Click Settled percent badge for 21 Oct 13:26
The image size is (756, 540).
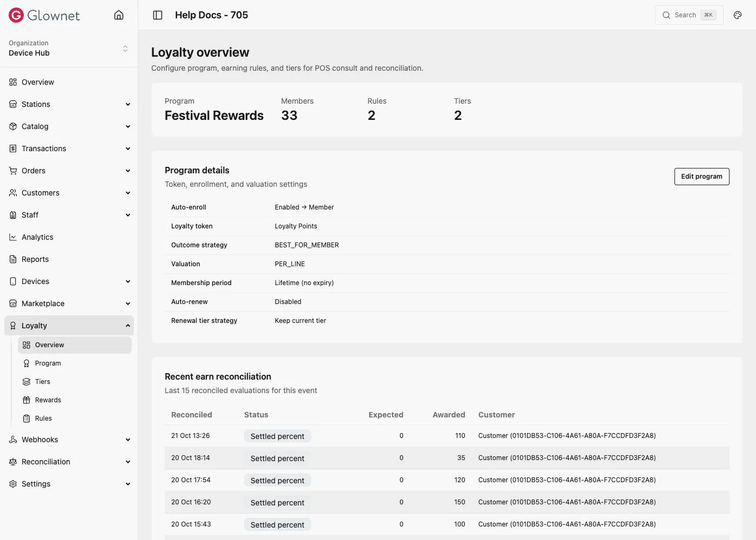pos(278,436)
